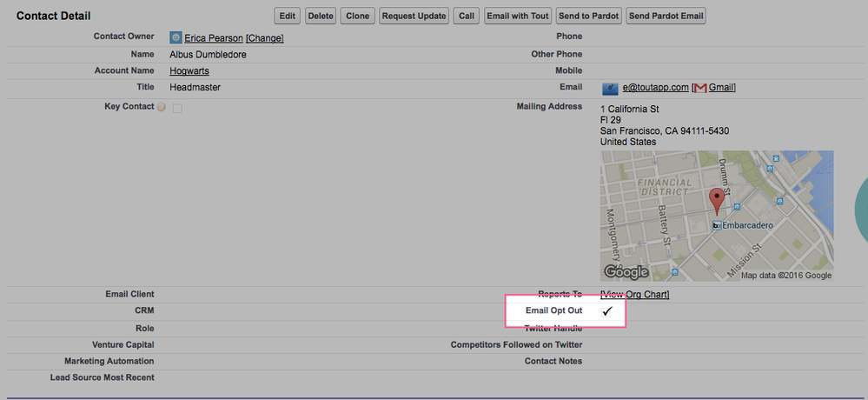Click the e@toutapp.com email link
The image size is (868, 400).
pos(655,88)
